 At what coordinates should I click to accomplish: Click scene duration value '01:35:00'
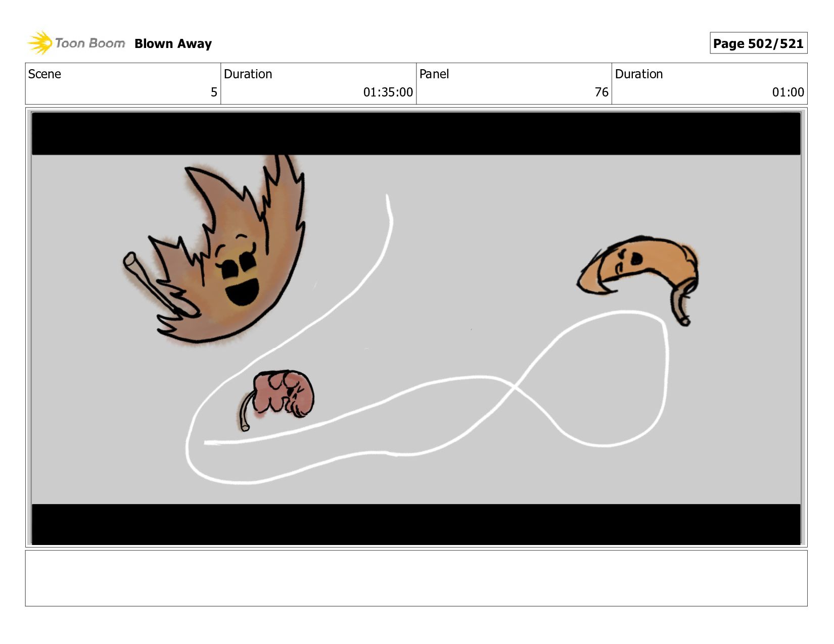point(388,92)
